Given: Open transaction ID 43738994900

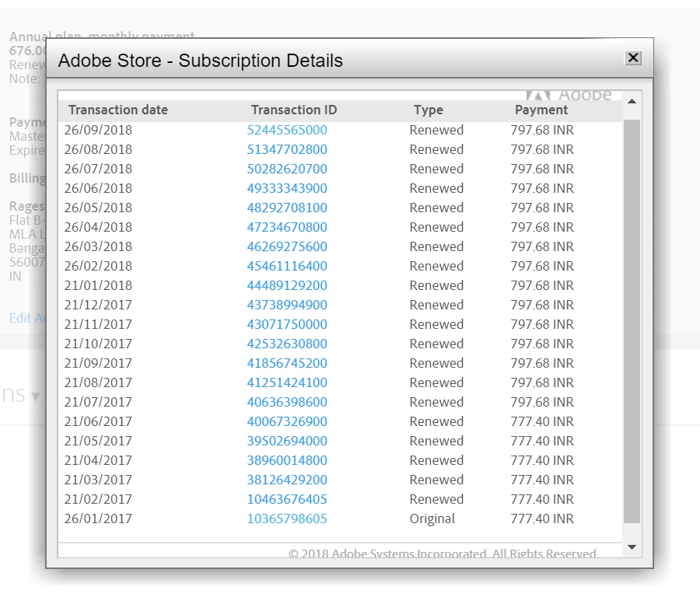Looking at the screenshot, I should tap(287, 305).
